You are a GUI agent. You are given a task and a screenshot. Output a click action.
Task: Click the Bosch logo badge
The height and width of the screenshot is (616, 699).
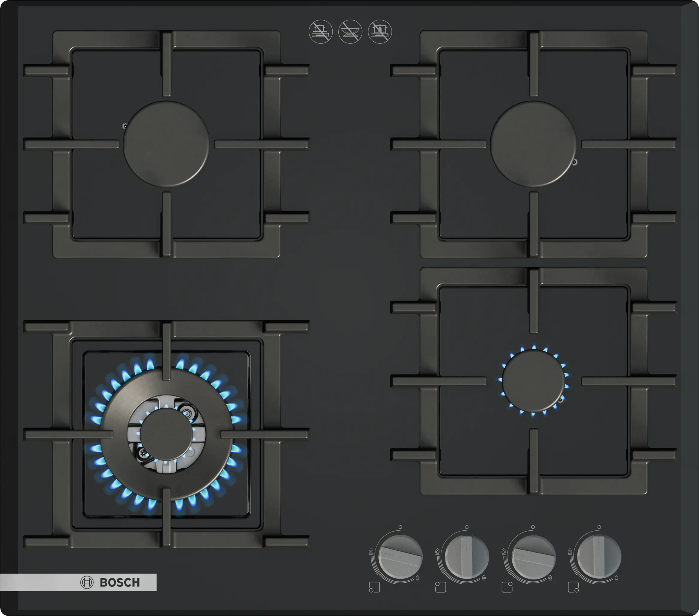coord(110,582)
